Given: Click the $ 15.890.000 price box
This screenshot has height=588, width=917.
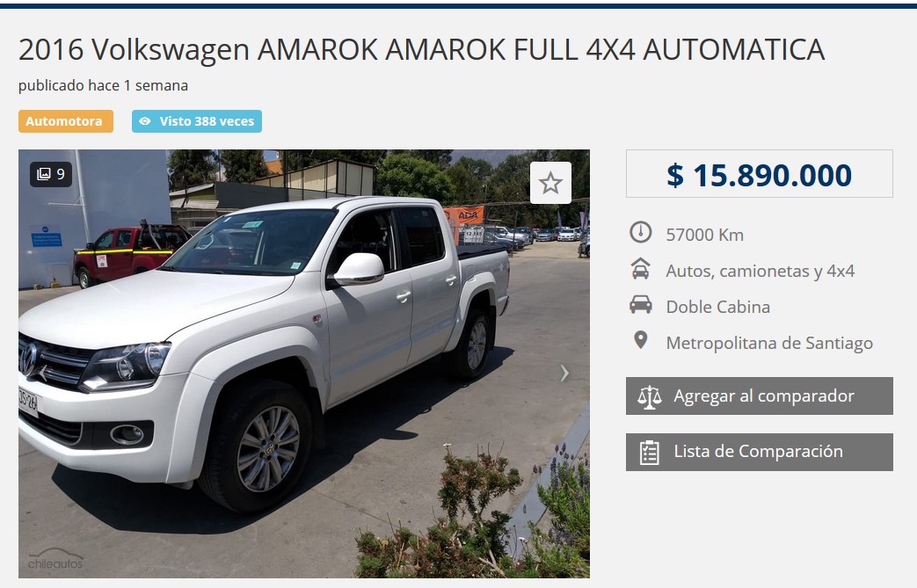Looking at the screenshot, I should click(759, 174).
